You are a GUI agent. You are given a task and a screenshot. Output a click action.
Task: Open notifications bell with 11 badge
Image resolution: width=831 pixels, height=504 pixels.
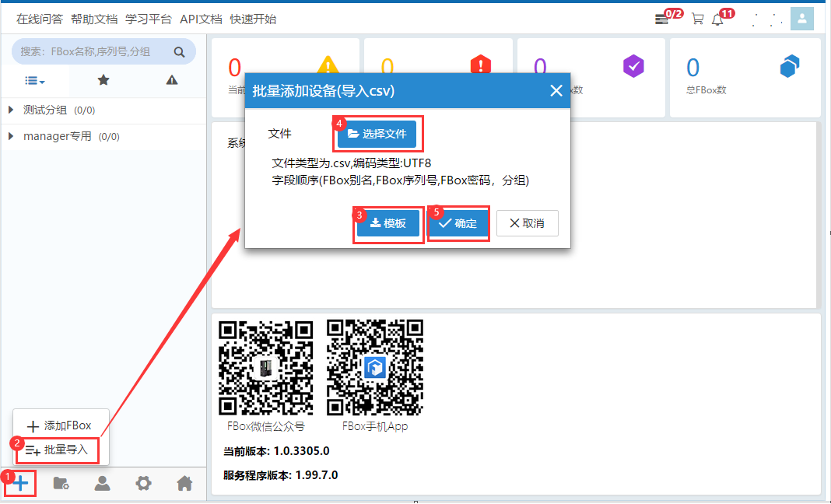pos(717,19)
